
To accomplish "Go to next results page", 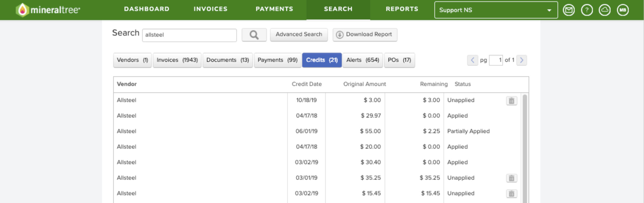I will (521, 60).
